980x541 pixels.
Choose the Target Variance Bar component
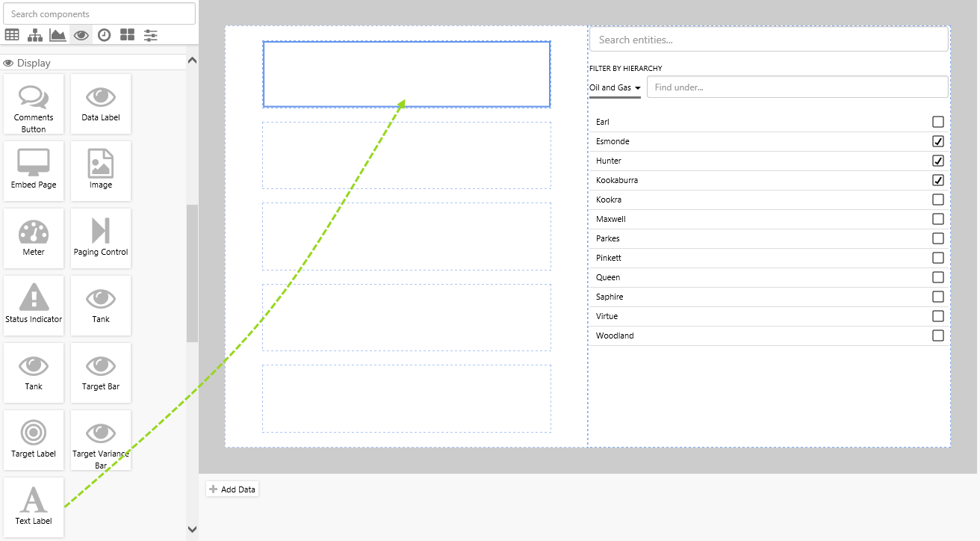pos(101,440)
